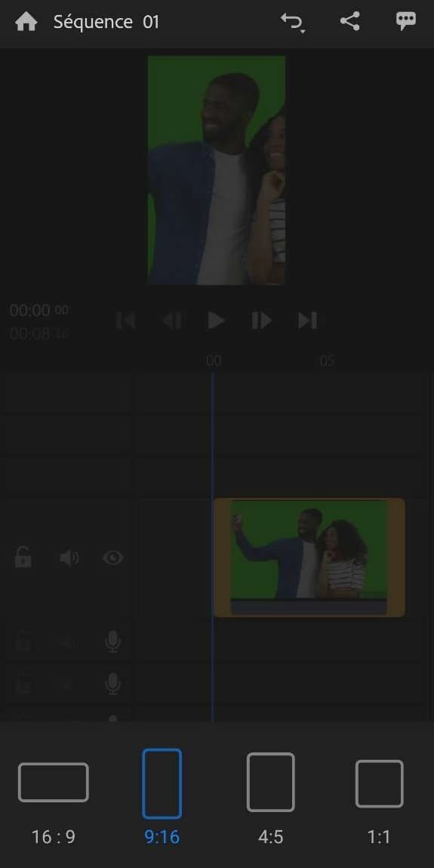Mute the video track speaker icon

(x=69, y=558)
